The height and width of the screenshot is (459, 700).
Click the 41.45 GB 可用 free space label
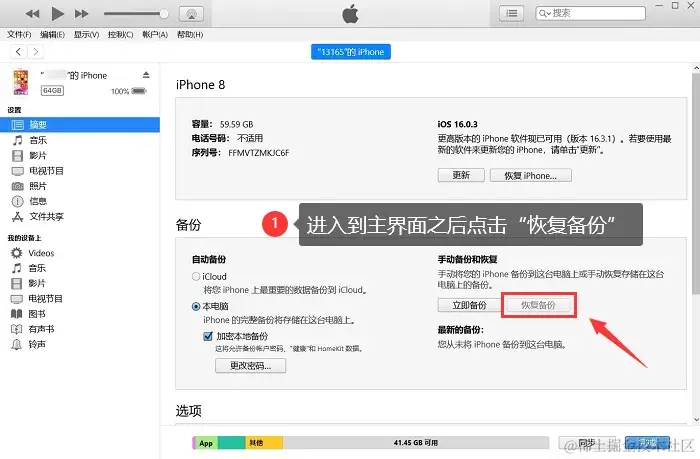416,443
